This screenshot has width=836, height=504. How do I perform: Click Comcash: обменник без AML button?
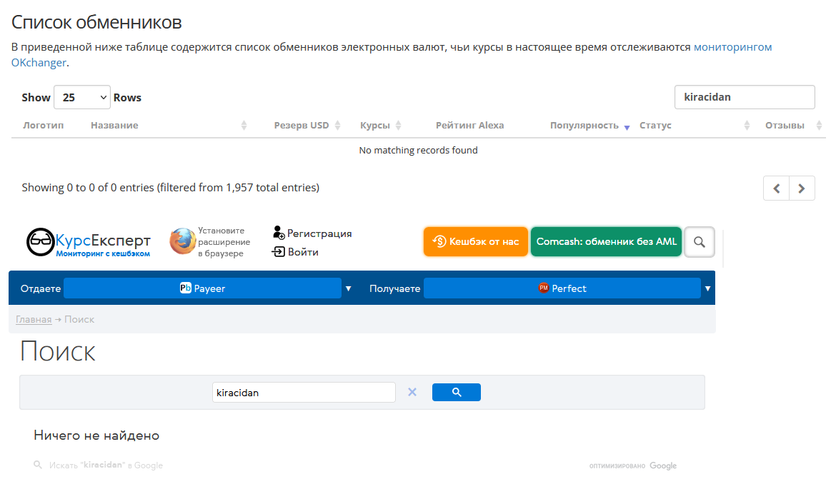[x=606, y=241]
